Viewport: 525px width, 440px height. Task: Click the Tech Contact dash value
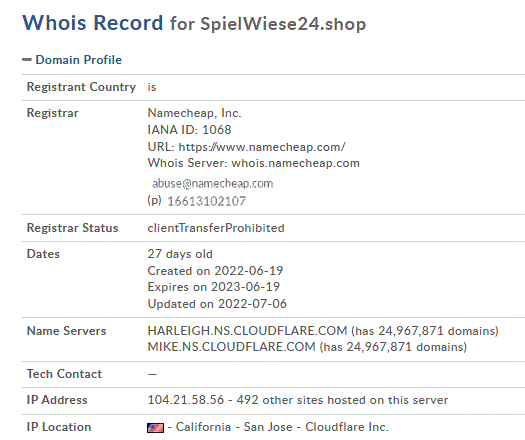click(x=152, y=374)
